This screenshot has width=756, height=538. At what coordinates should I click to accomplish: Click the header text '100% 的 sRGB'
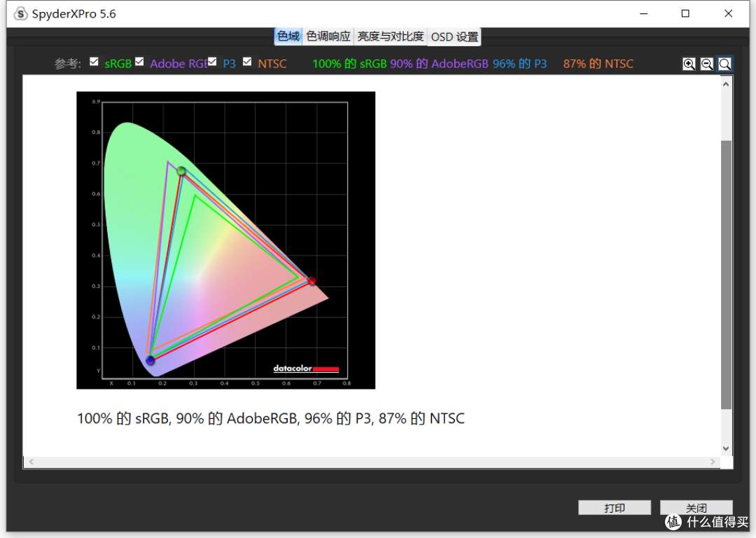pos(349,64)
